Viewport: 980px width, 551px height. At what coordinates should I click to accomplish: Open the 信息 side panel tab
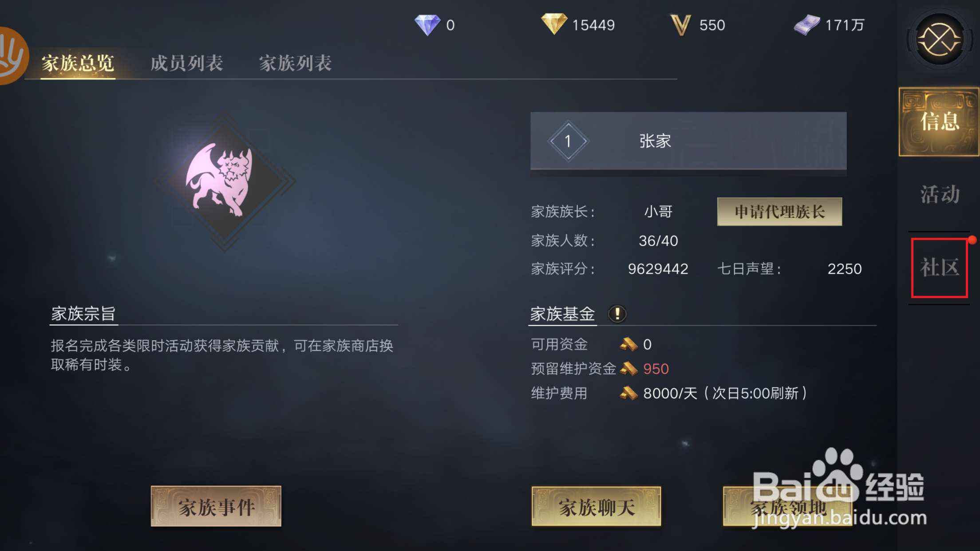click(939, 122)
